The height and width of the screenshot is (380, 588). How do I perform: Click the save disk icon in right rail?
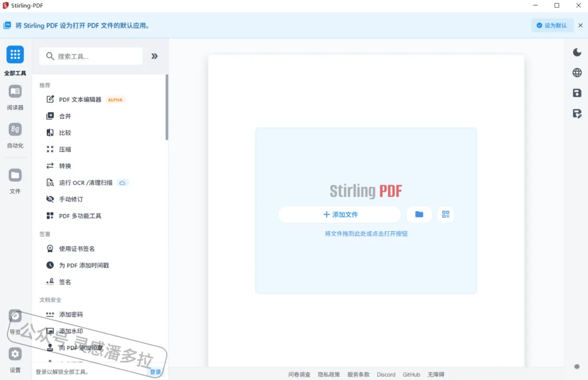pyautogui.click(x=577, y=93)
